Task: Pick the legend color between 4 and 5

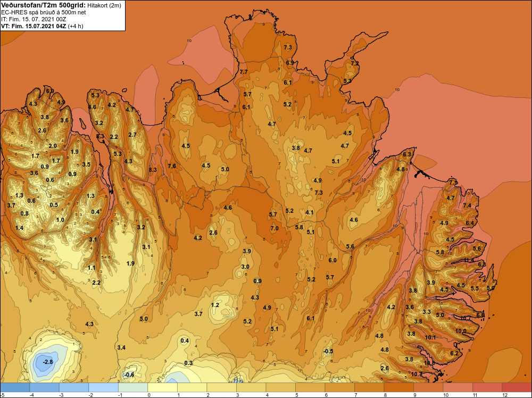Action: coord(280,387)
